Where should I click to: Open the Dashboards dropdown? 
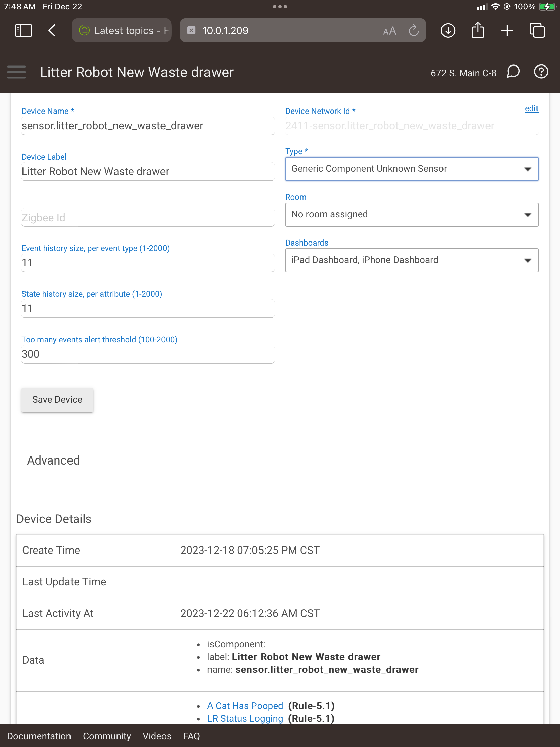tap(412, 260)
